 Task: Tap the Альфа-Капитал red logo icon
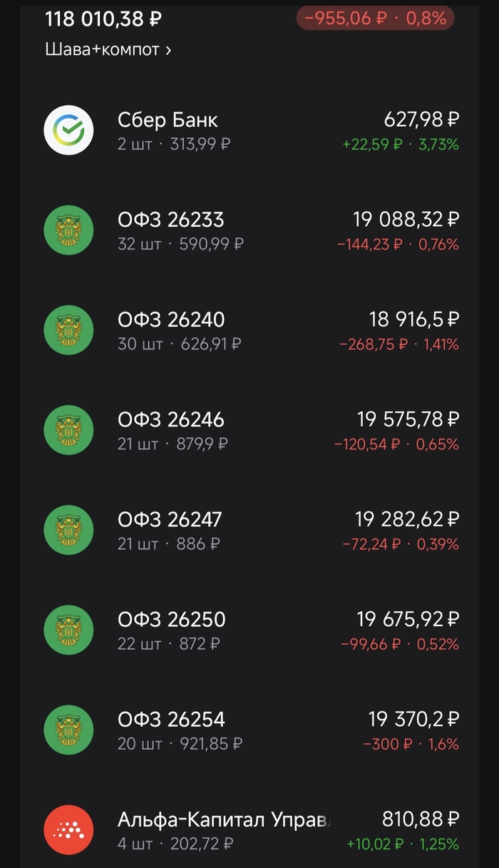(x=68, y=829)
